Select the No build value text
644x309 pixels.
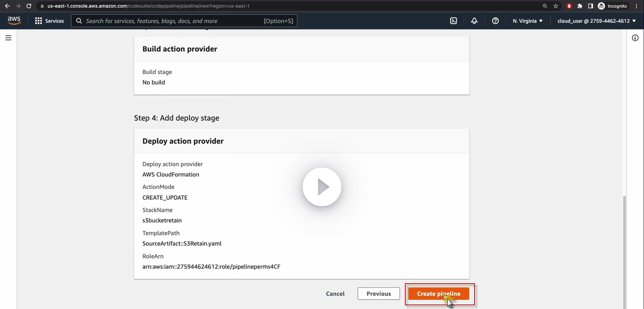pyautogui.click(x=153, y=82)
